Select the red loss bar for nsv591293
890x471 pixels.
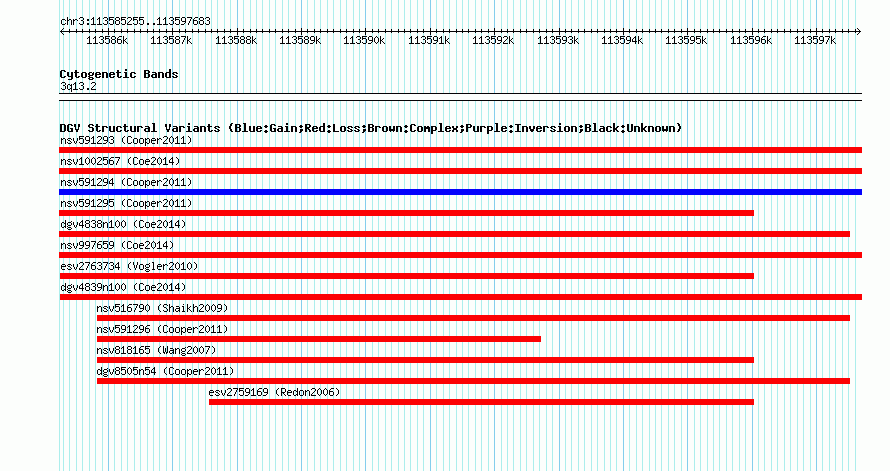tap(460, 150)
